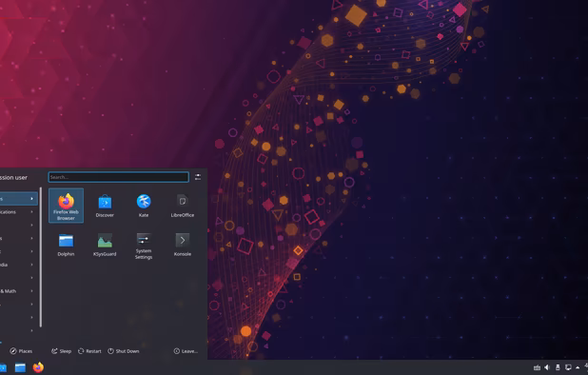
Task: Click the Restart button
Action: pyautogui.click(x=89, y=351)
